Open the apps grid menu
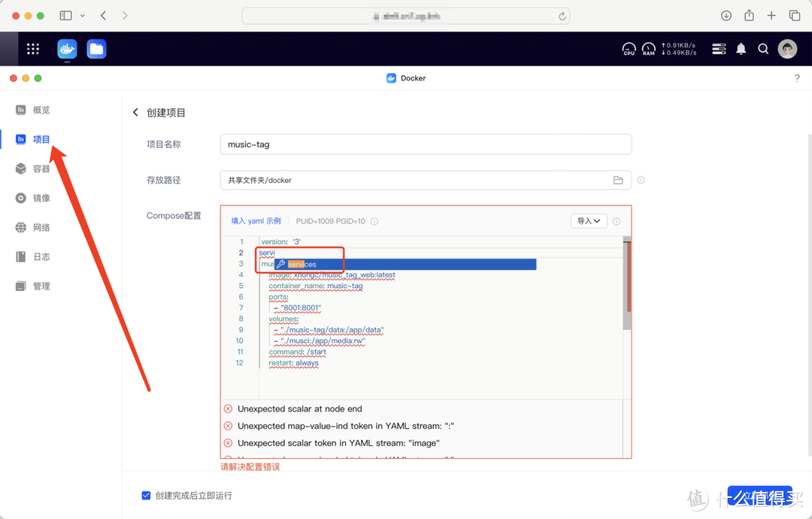Viewport: 812px width, 519px height. (x=32, y=48)
